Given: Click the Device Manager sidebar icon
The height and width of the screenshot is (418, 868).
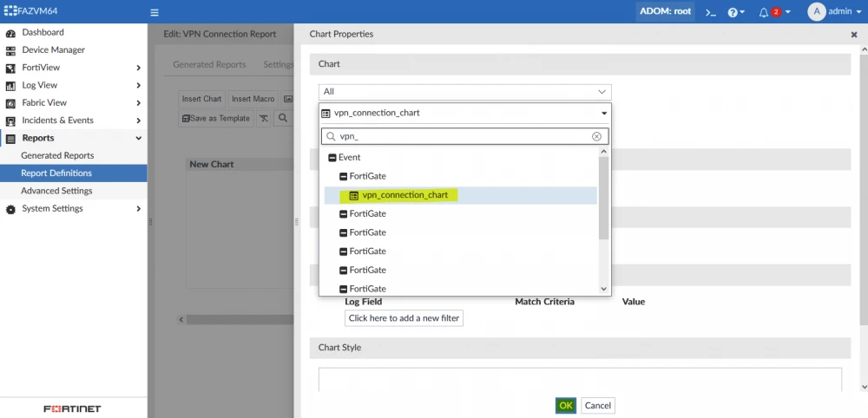Looking at the screenshot, I should click(10, 50).
